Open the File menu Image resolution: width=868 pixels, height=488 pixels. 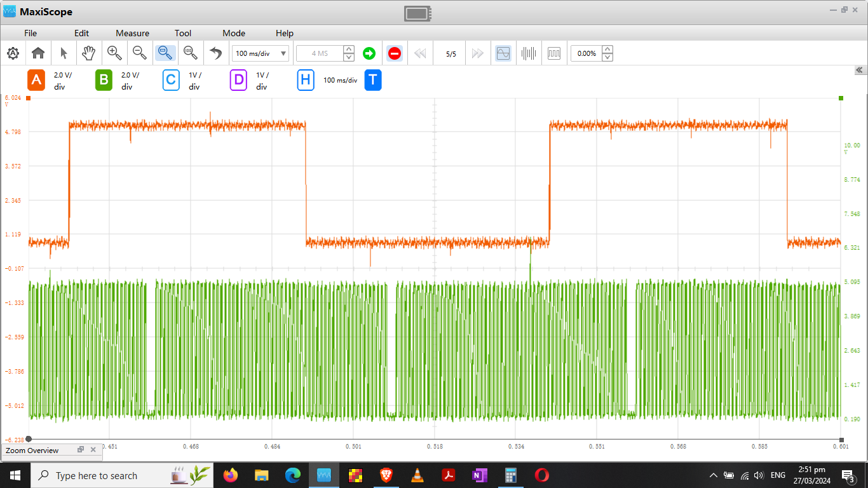pos(31,33)
